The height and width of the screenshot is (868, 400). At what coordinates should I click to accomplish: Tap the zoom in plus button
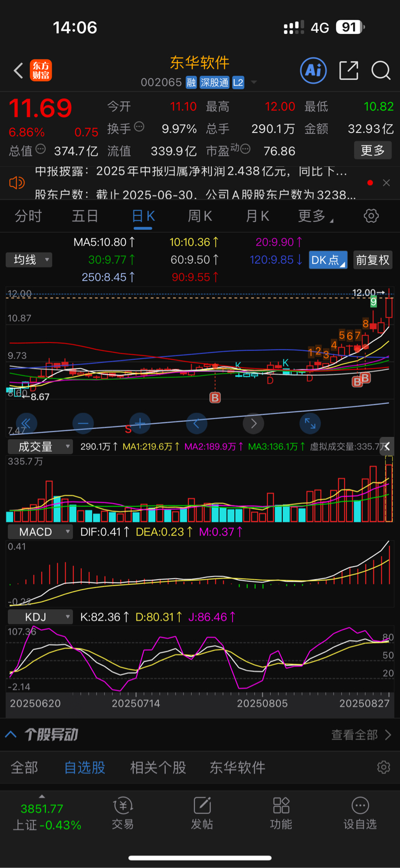pos(140,423)
